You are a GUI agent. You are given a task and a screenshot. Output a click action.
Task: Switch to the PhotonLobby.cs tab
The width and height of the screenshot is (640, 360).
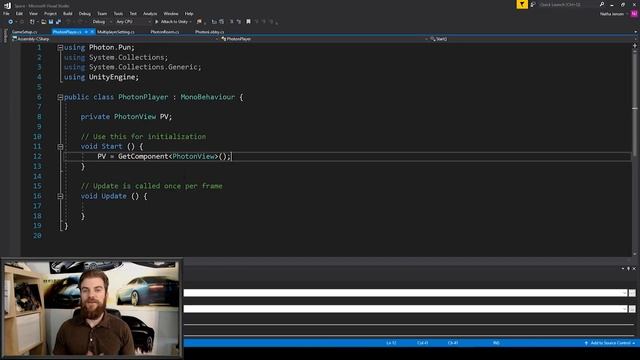[209, 32]
